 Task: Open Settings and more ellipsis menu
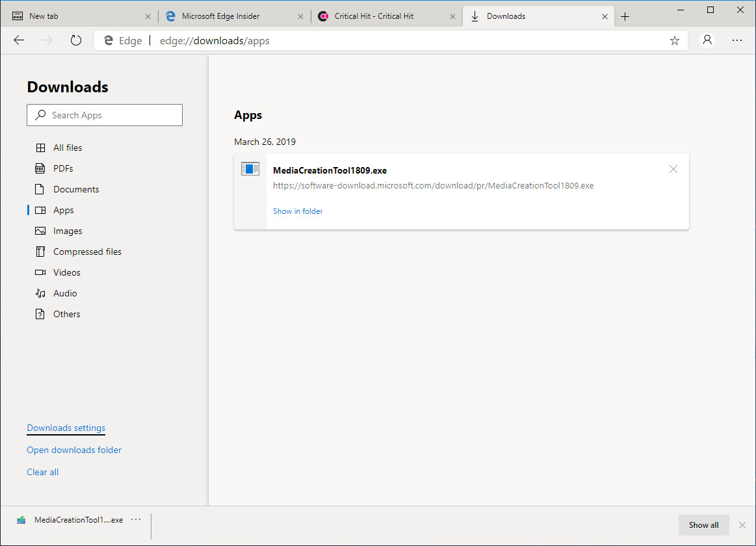pyautogui.click(x=737, y=40)
